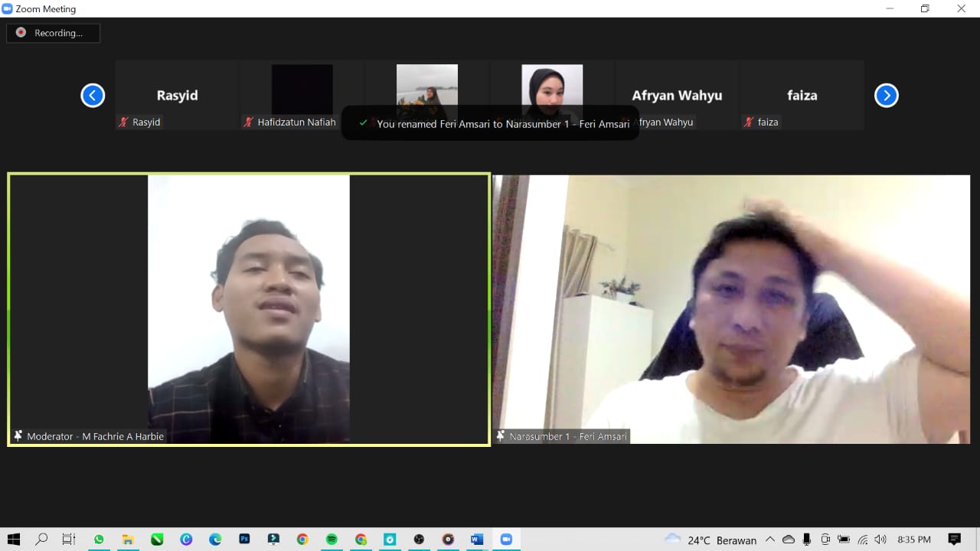Screen dimensions: 980x551
Task: Select Hafidzatun Nafiah's video thumbnail
Action: tap(302, 90)
